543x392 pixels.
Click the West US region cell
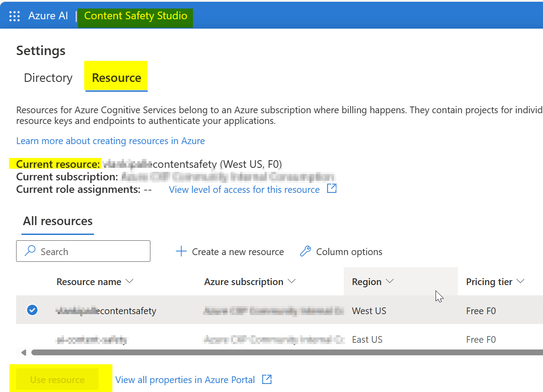tap(369, 311)
